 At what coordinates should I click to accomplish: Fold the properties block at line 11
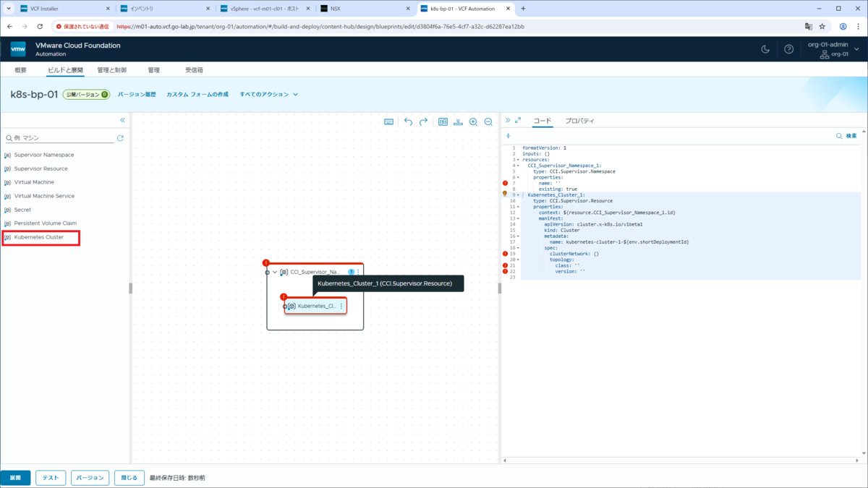coord(518,207)
